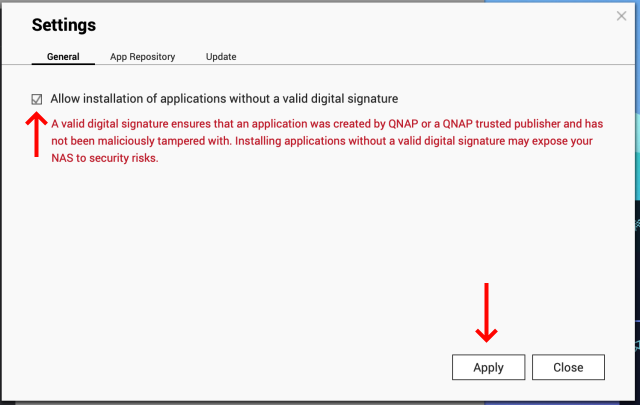Click the Apply button
Image resolution: width=640 pixels, height=405 pixels.
pyautogui.click(x=488, y=367)
